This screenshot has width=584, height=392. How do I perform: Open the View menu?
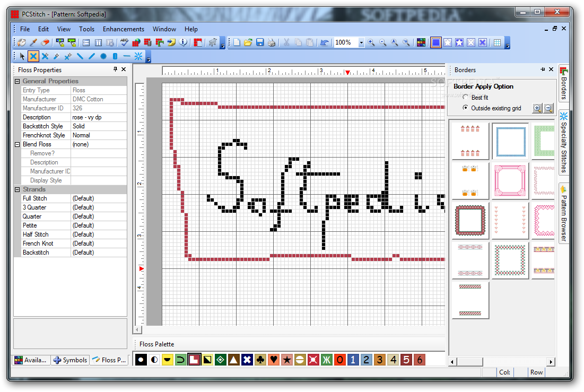64,29
